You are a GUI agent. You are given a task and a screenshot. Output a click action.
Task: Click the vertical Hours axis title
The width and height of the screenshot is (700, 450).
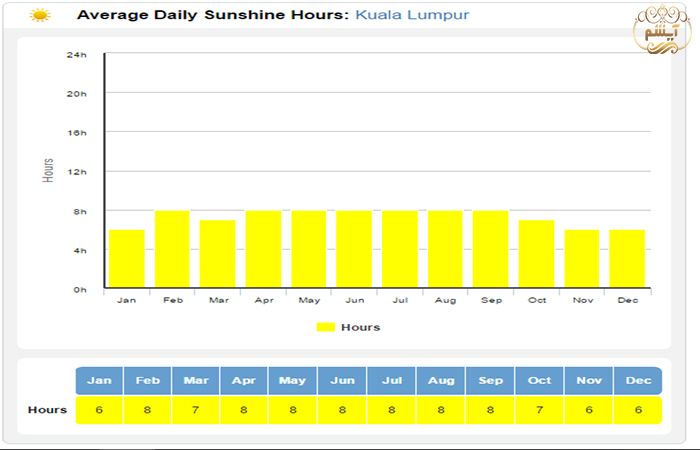click(x=48, y=170)
